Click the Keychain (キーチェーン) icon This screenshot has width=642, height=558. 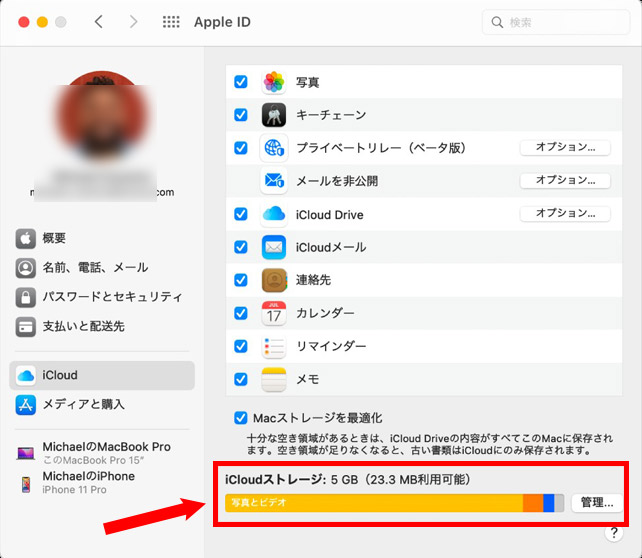coord(274,115)
